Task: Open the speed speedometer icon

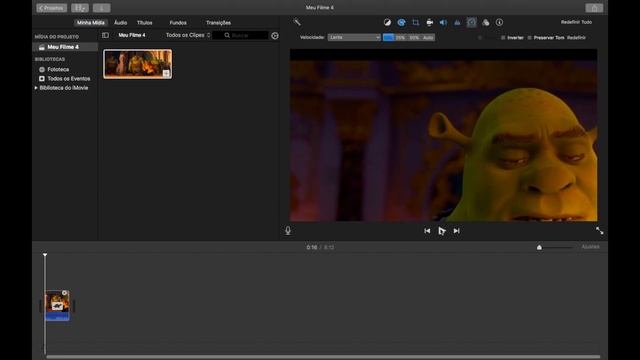Action: pyautogui.click(x=471, y=22)
